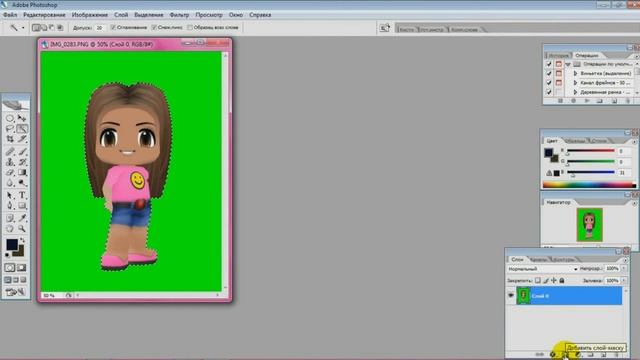Select the Type tool
The height and width of the screenshot is (360, 640).
pos(22,195)
